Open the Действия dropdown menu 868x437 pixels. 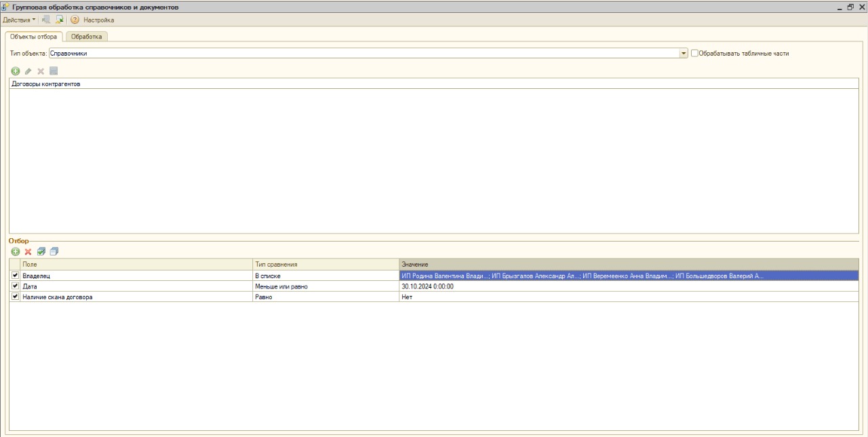[x=19, y=20]
